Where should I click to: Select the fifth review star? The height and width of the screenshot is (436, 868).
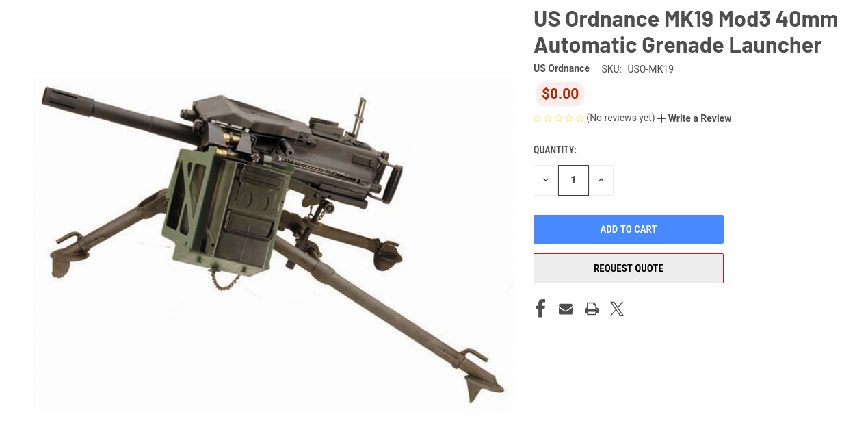pyautogui.click(x=580, y=118)
